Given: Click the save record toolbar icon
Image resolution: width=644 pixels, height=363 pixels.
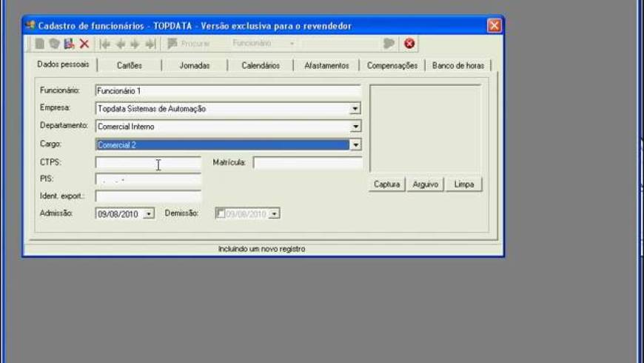Looking at the screenshot, I should pos(69,44).
